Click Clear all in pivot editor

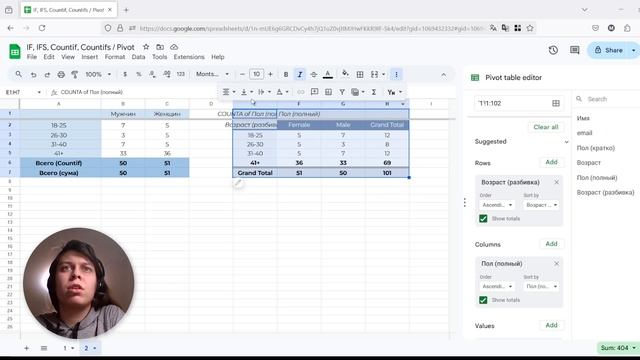click(546, 127)
